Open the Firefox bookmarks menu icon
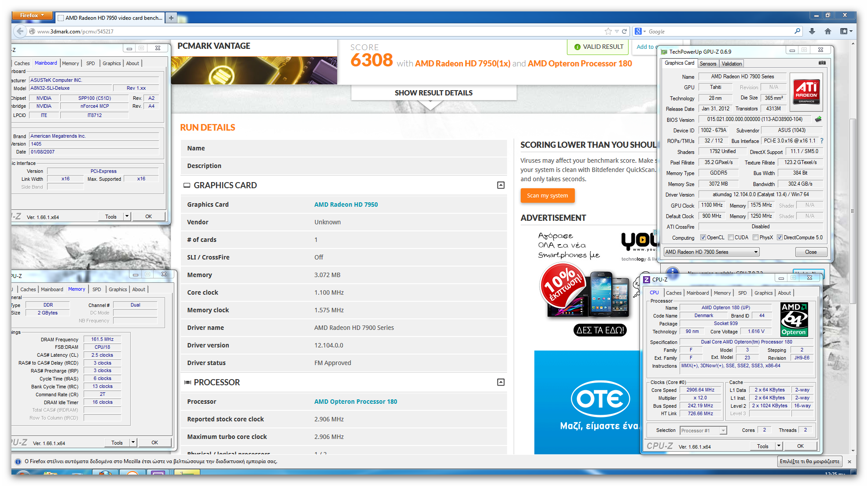 tap(846, 31)
